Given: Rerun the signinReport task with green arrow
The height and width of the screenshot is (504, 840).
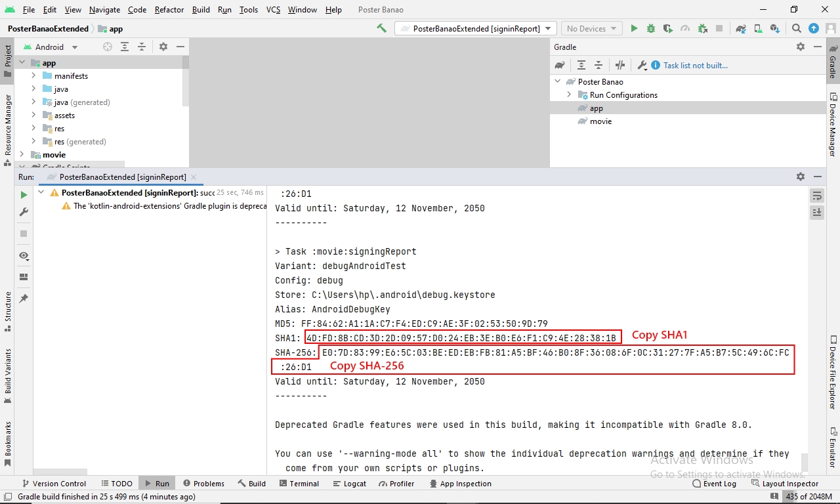Looking at the screenshot, I should coord(24,195).
